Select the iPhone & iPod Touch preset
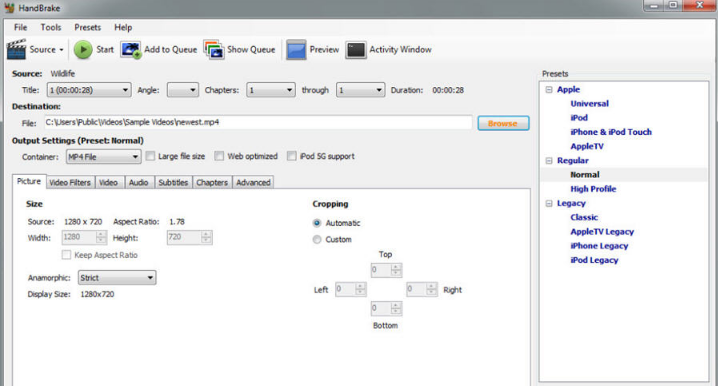This screenshot has height=386, width=718. coord(611,132)
